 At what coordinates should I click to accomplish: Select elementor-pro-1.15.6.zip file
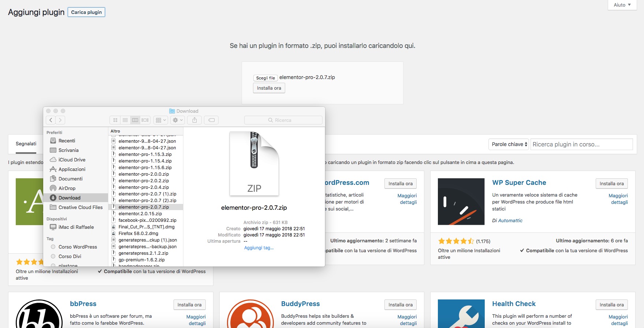(x=146, y=168)
